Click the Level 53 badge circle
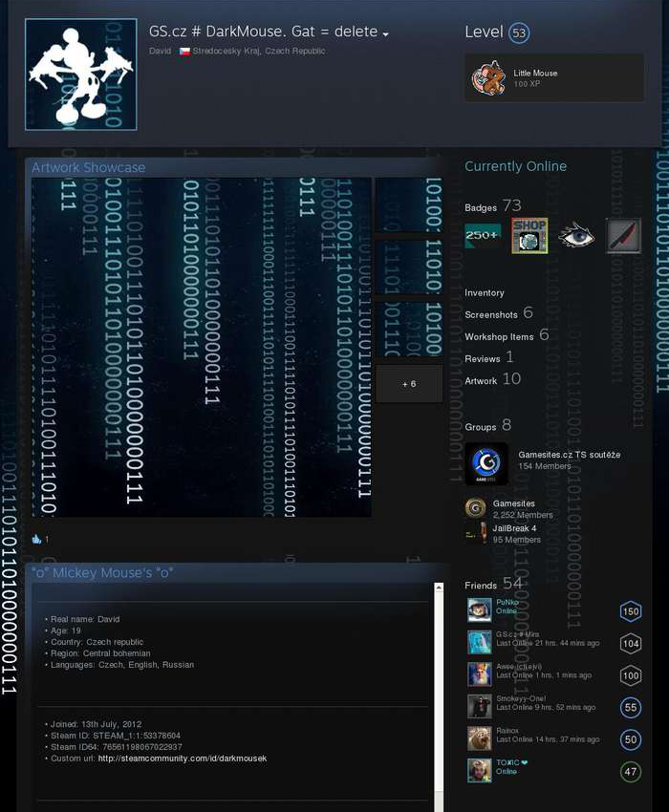 pos(519,33)
